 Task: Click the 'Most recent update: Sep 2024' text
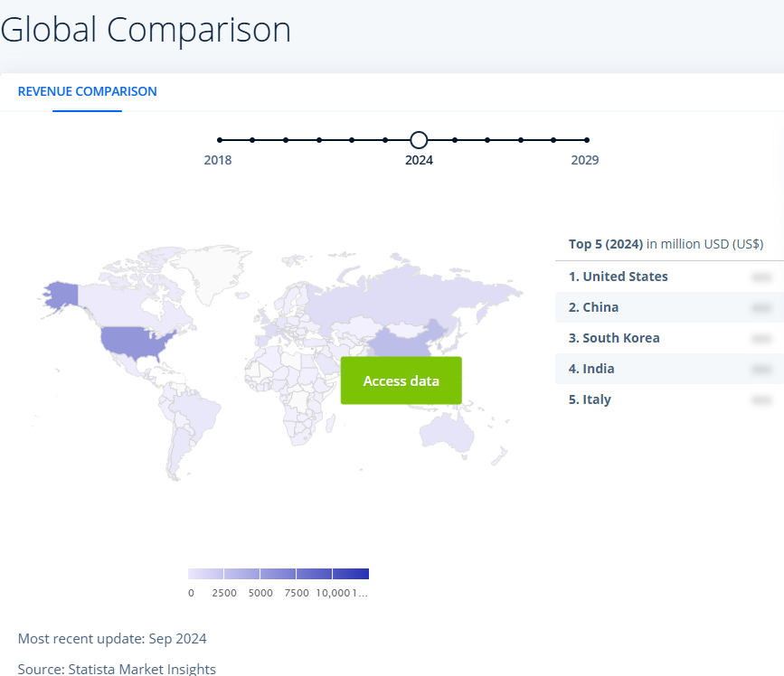coord(112,639)
